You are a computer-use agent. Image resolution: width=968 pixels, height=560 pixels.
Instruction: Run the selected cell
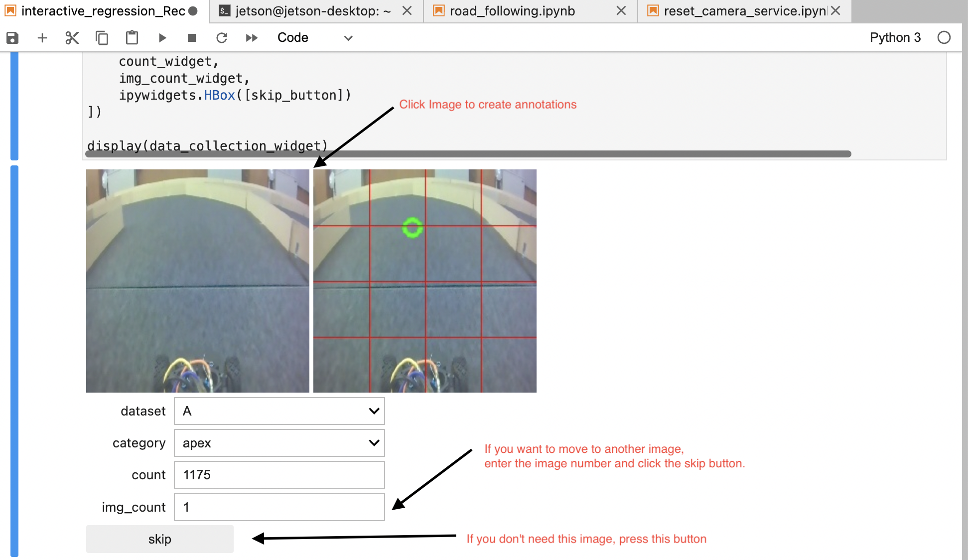162,37
